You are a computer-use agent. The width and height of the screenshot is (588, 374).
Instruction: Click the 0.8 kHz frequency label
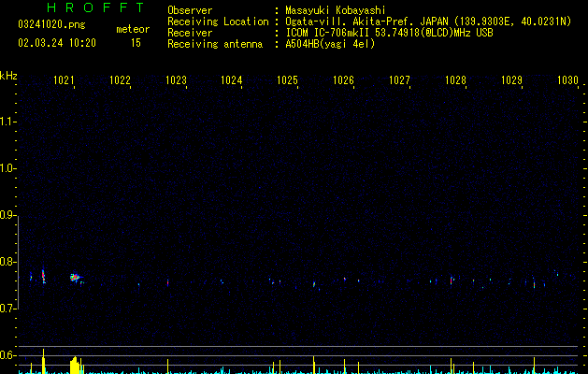click(7, 262)
